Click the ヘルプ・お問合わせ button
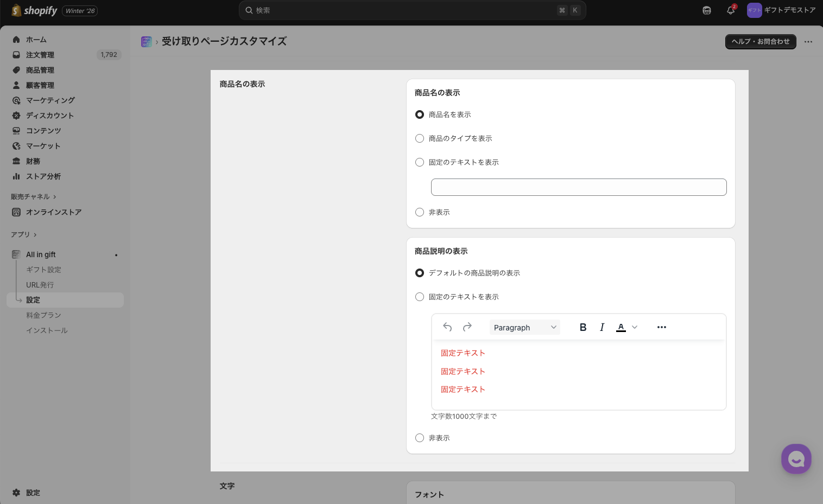 pos(760,42)
